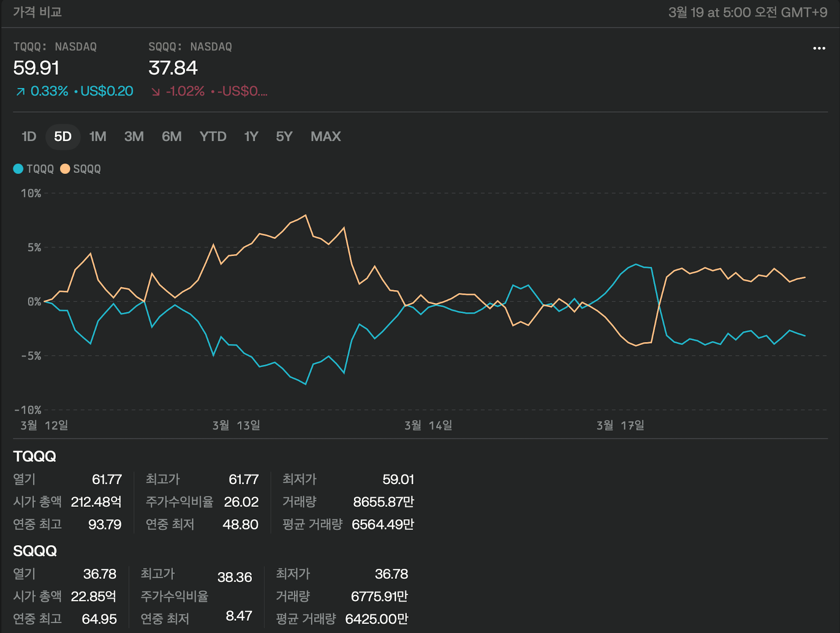Click the 3월 12일 x-axis label
Screen dimensions: 840x633
(x=44, y=425)
